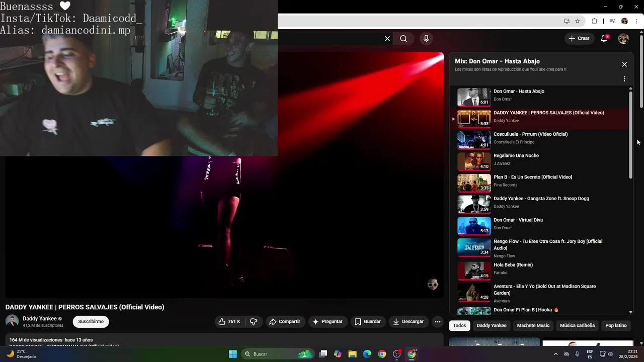Expand the video description box
The image size is (644, 362).
(224, 340)
